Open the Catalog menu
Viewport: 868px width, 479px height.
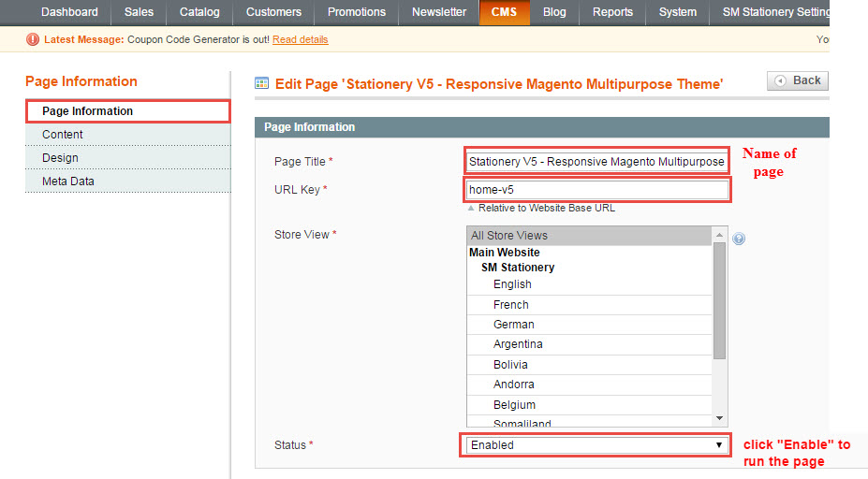[199, 12]
